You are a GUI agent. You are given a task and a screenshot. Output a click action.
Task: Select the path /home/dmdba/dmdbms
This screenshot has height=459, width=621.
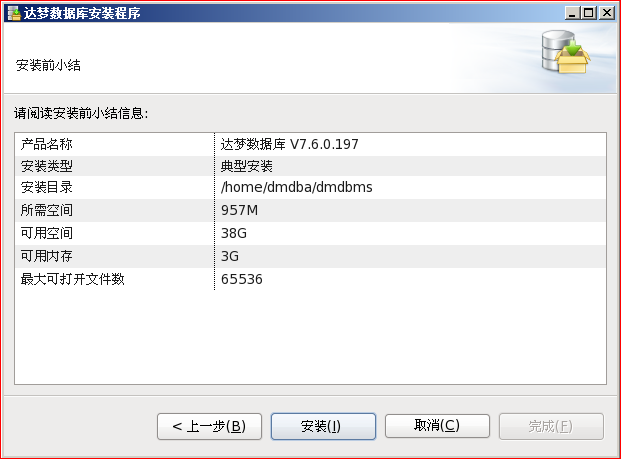[297, 187]
